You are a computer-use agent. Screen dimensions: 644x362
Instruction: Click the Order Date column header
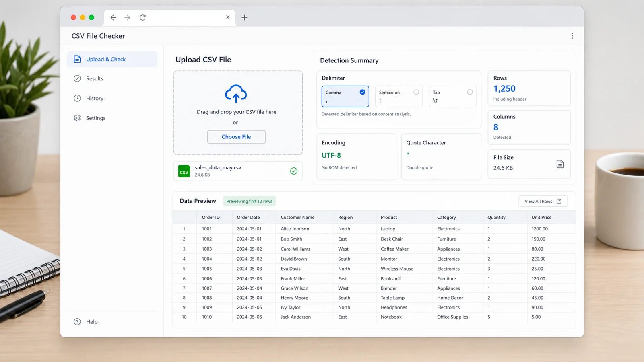click(248, 217)
